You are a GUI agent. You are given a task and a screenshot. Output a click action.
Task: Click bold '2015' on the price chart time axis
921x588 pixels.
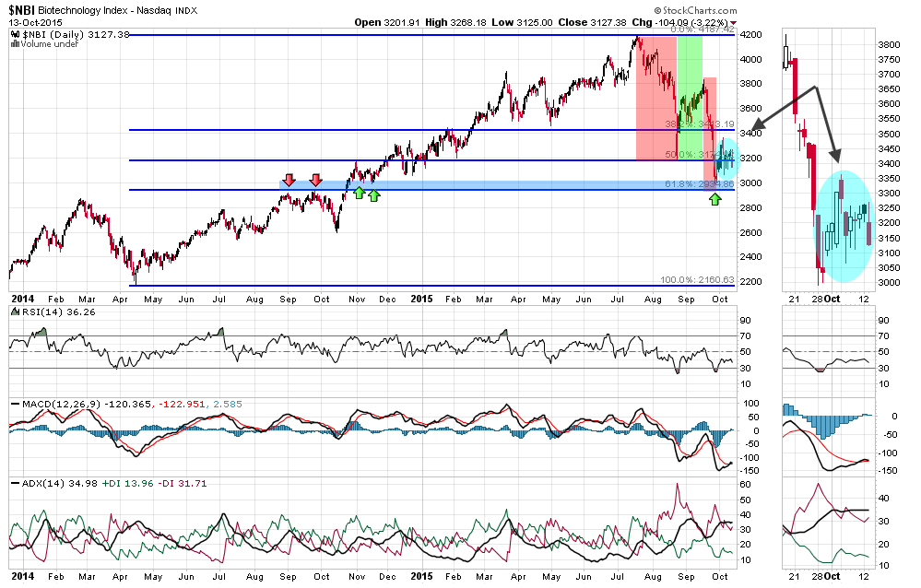[421, 299]
